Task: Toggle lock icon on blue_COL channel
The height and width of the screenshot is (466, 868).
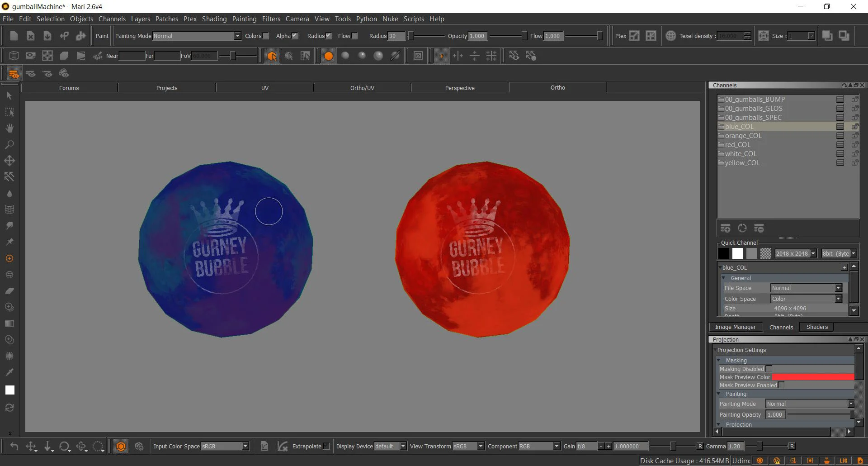Action: click(x=855, y=126)
